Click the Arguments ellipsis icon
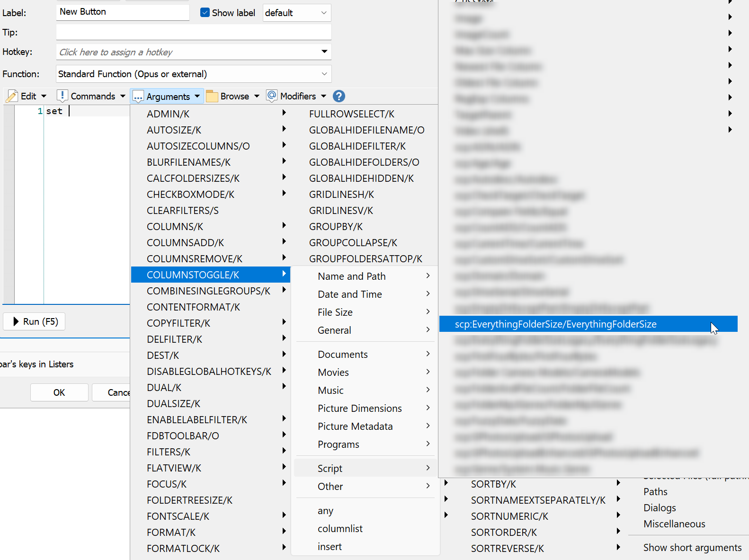Screen dimensions: 749x560 [138, 97]
